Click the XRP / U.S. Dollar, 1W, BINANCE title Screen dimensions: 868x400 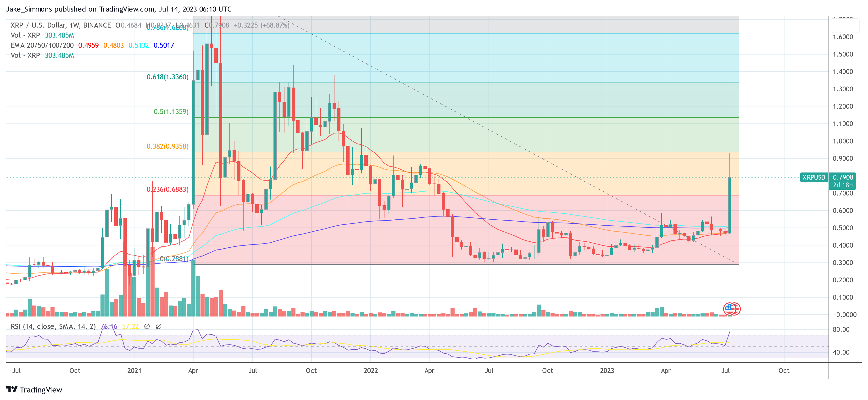[x=61, y=25]
